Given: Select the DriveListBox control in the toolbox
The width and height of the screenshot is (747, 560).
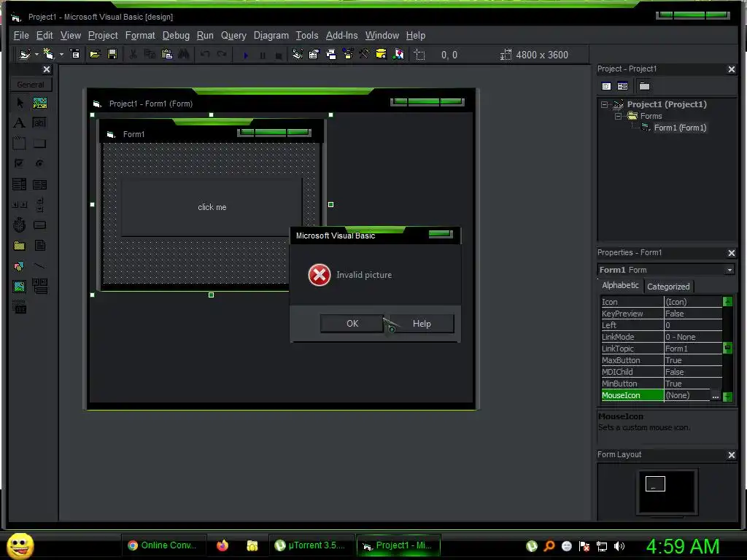Looking at the screenshot, I should click(x=40, y=225).
